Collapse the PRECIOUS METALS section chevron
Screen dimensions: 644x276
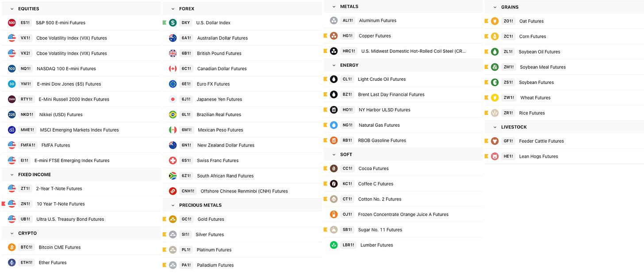[x=173, y=205]
